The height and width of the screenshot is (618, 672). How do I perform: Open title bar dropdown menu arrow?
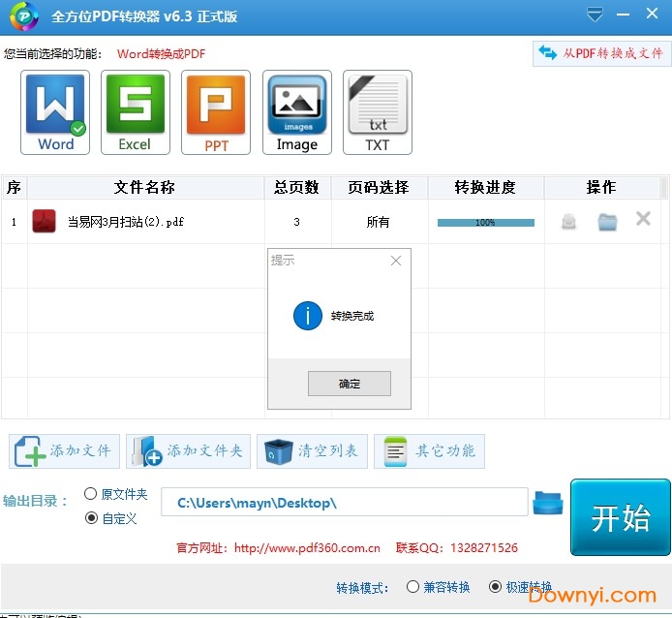click(x=595, y=15)
